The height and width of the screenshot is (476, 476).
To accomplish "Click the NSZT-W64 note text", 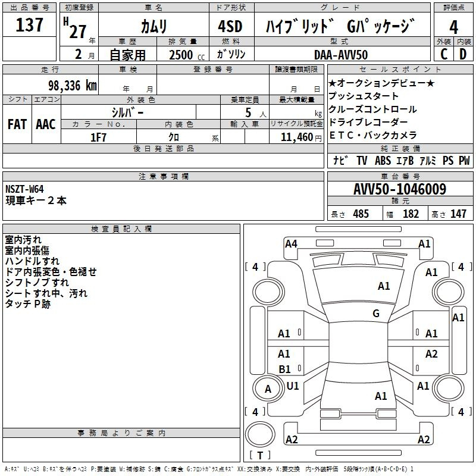I will (x=24, y=189).
